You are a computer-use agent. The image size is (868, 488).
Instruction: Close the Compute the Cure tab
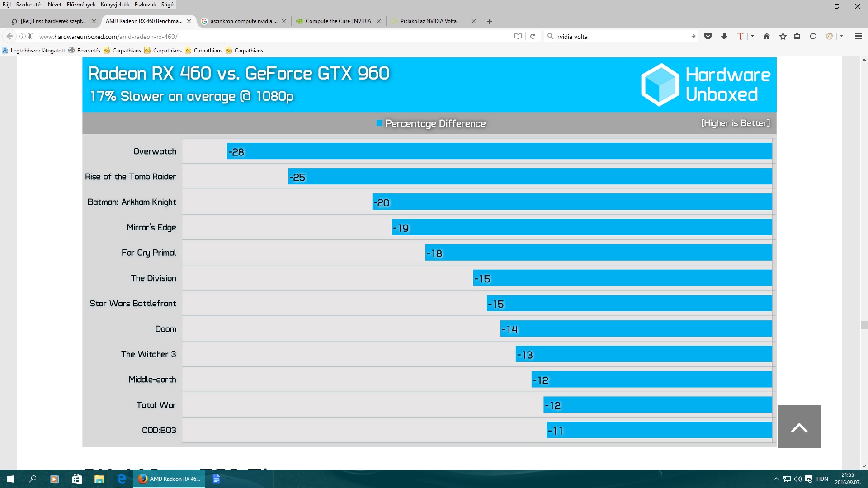[x=379, y=21]
